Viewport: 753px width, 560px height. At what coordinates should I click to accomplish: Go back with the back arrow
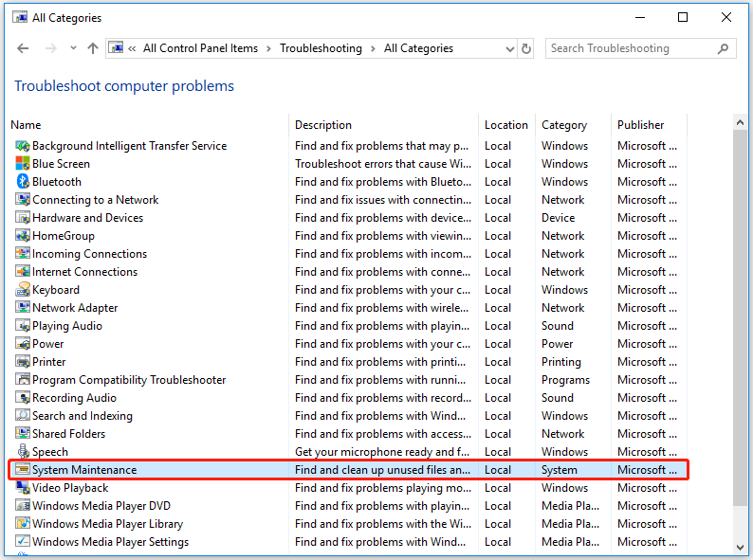click(x=23, y=48)
